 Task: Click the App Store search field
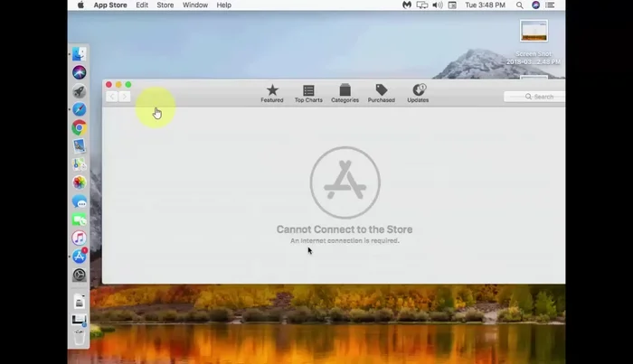pos(534,97)
